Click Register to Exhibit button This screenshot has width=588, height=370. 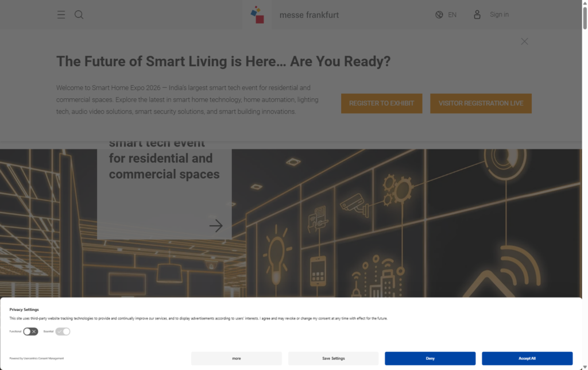381,103
